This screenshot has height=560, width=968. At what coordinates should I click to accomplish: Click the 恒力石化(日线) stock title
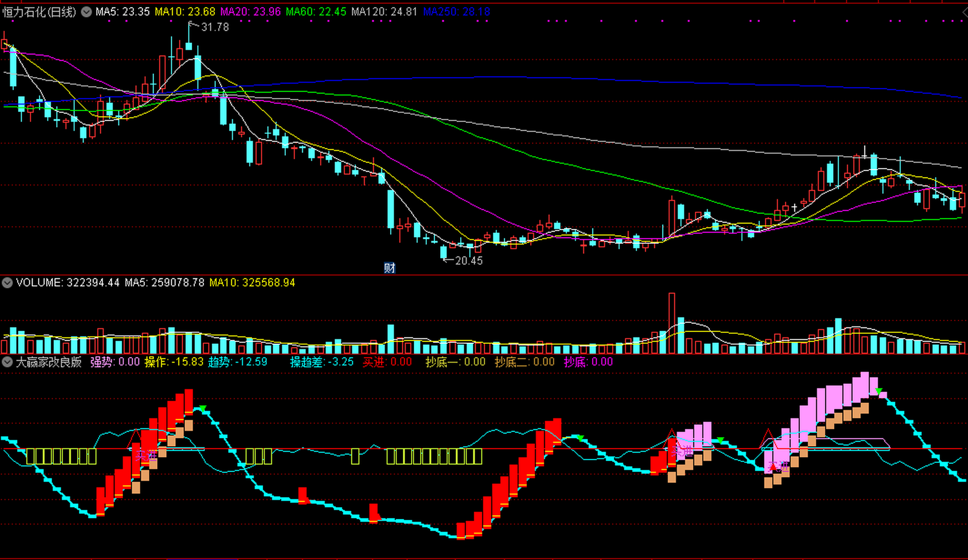point(39,12)
